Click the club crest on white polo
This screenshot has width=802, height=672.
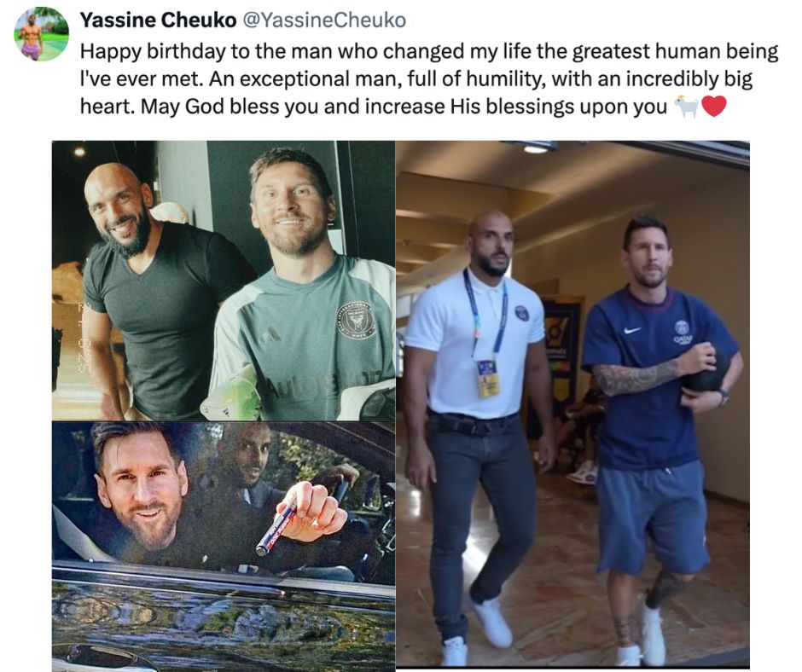click(x=521, y=313)
